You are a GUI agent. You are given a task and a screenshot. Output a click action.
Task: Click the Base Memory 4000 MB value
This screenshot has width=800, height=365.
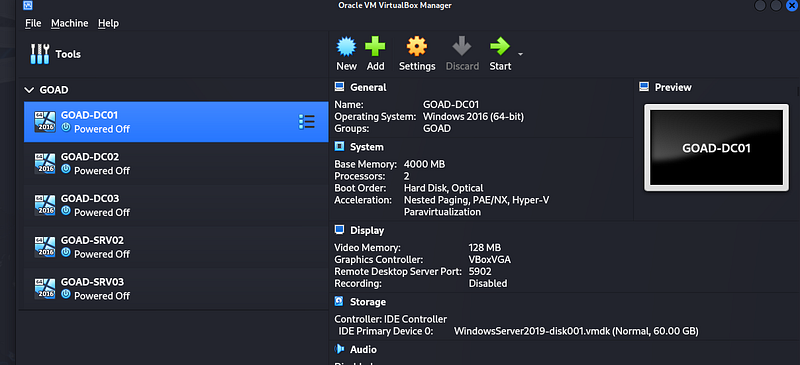click(424, 164)
